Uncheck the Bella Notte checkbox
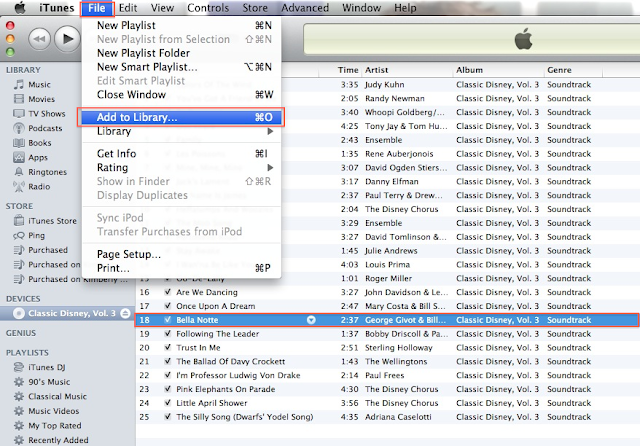 point(167,320)
